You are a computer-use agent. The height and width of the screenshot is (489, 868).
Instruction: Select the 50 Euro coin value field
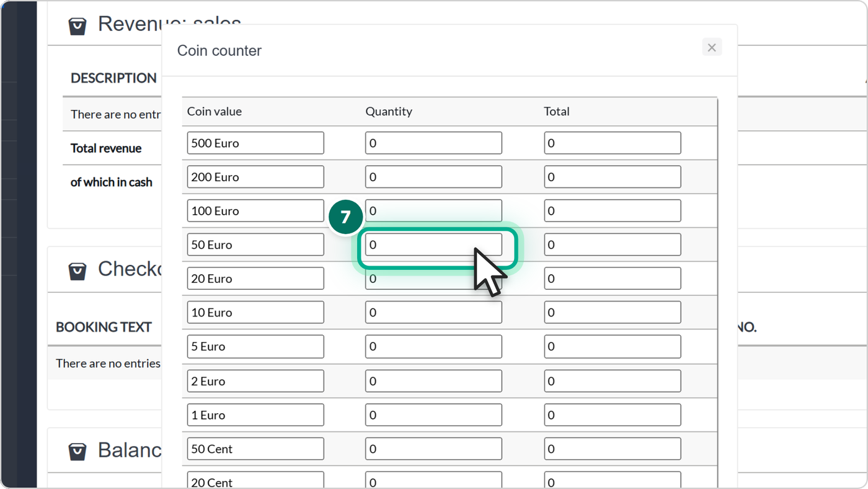(x=255, y=244)
